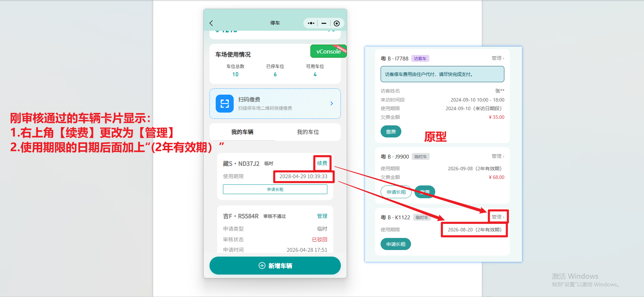This screenshot has width=644, height=297.
Task: Click the 已驳回 review status
Action: pos(320,239)
